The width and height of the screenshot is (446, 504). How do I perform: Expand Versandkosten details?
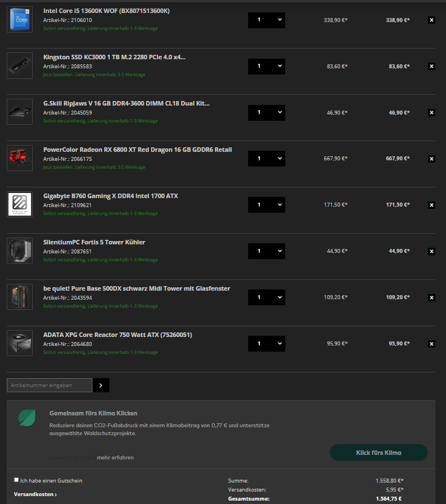coord(36,494)
